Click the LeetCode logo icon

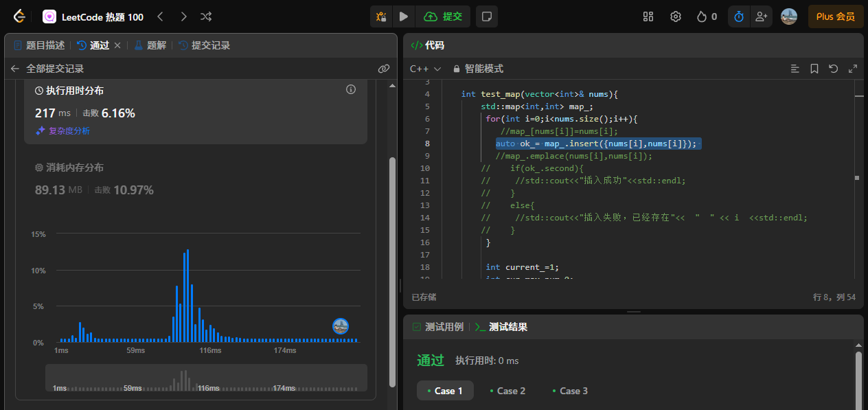(x=19, y=16)
